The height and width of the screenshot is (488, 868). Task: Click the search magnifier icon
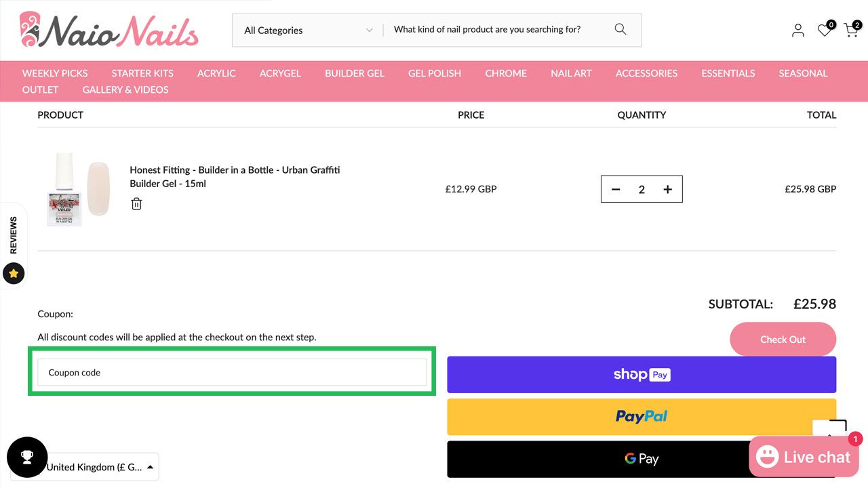click(620, 29)
